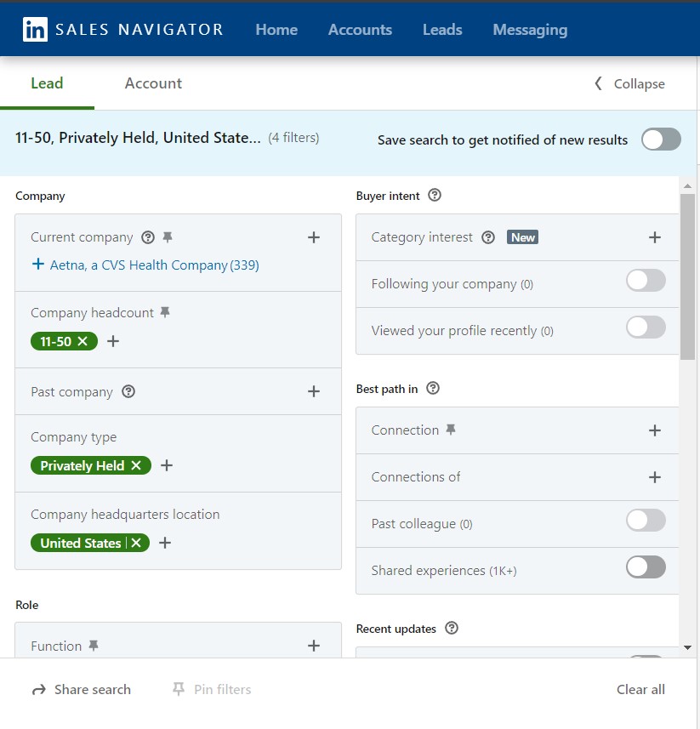Toggle Viewed your profile recently switch

point(646,327)
